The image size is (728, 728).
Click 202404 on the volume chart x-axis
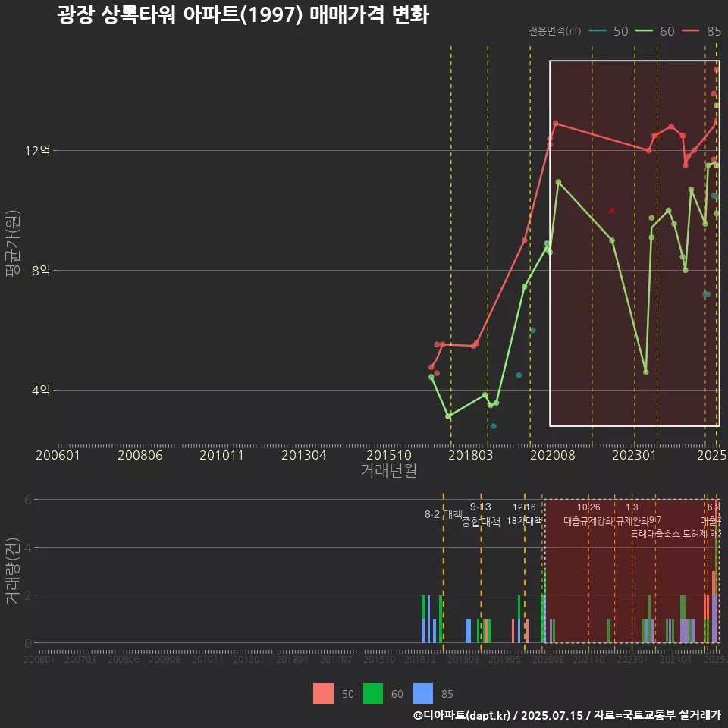pyautogui.click(x=676, y=659)
